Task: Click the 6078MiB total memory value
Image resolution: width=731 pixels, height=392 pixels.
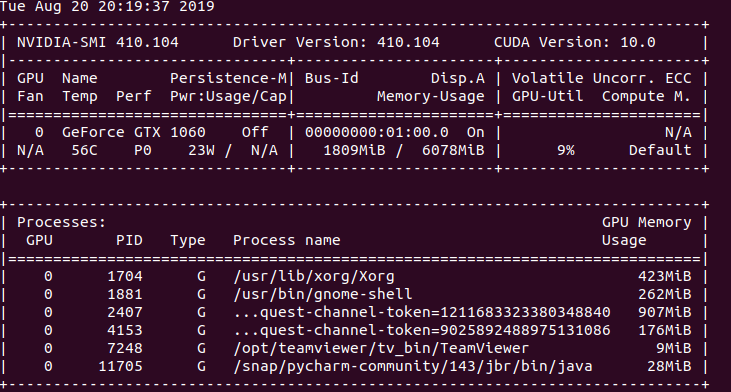Action: click(x=453, y=150)
